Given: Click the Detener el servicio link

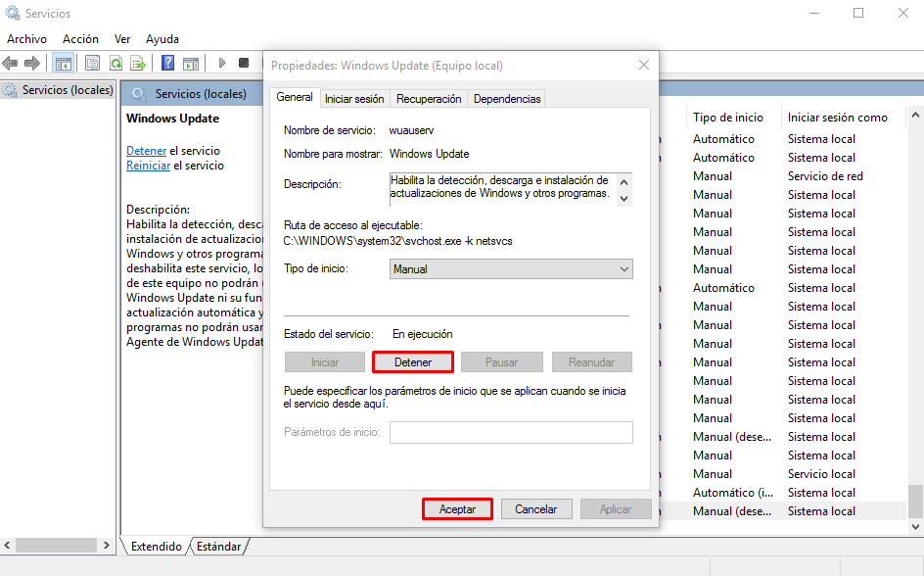Looking at the screenshot, I should coord(147,150).
